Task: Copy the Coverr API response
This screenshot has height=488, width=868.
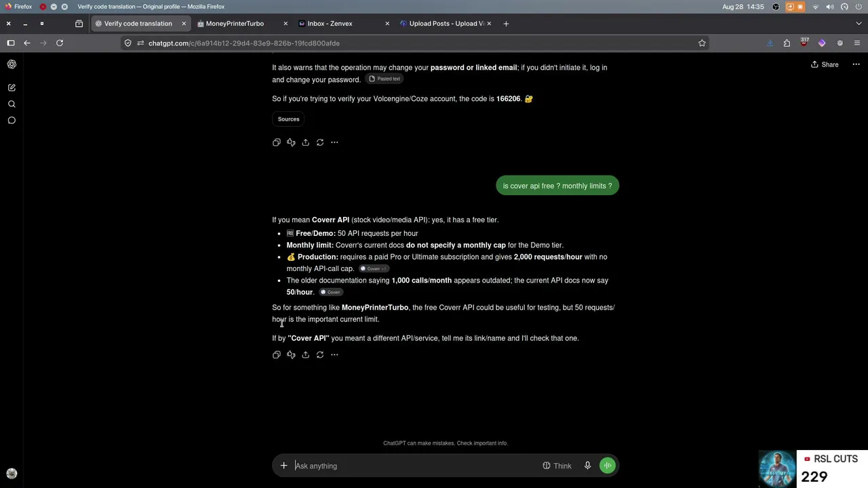Action: coord(277,354)
